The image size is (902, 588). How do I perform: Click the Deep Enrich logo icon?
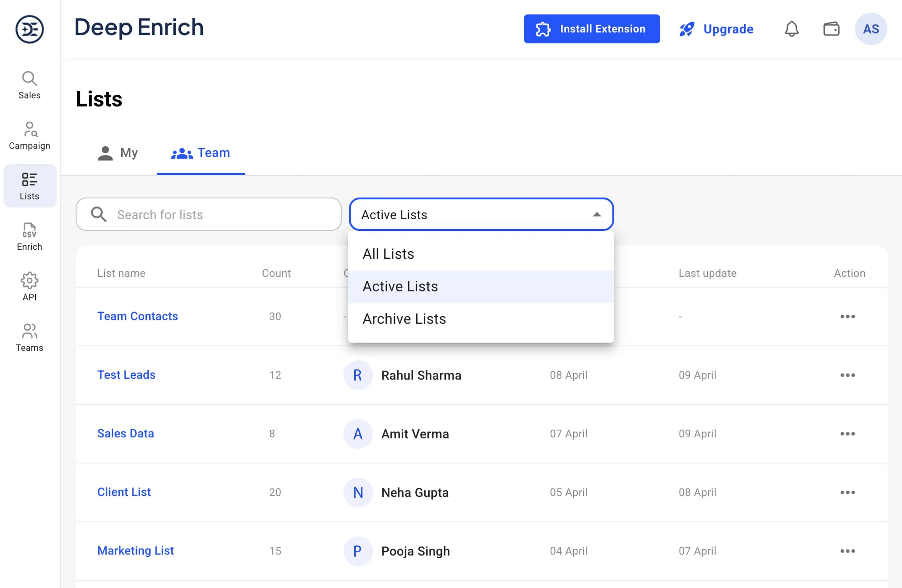pyautogui.click(x=30, y=29)
